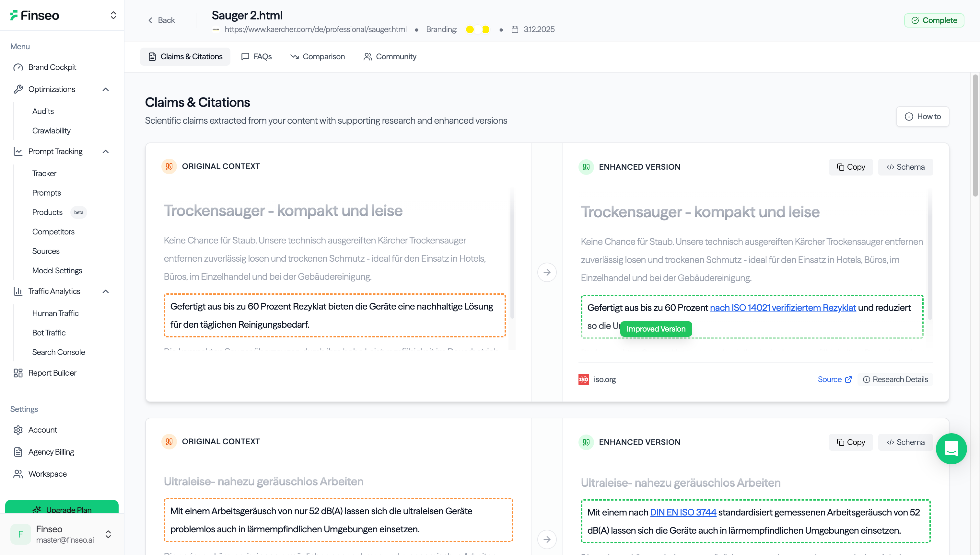980x555 pixels.
Task: Click the Brand Cockpit gauge icon
Action: click(x=18, y=67)
